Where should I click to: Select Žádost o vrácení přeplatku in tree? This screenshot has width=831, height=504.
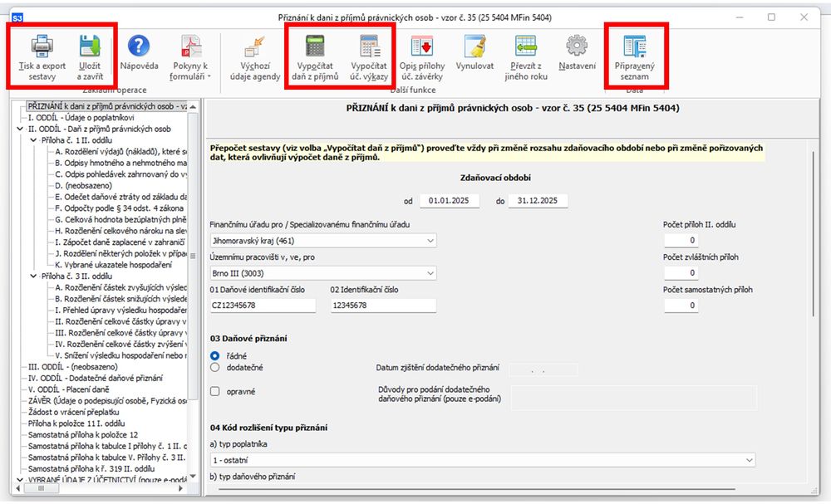pos(74,412)
